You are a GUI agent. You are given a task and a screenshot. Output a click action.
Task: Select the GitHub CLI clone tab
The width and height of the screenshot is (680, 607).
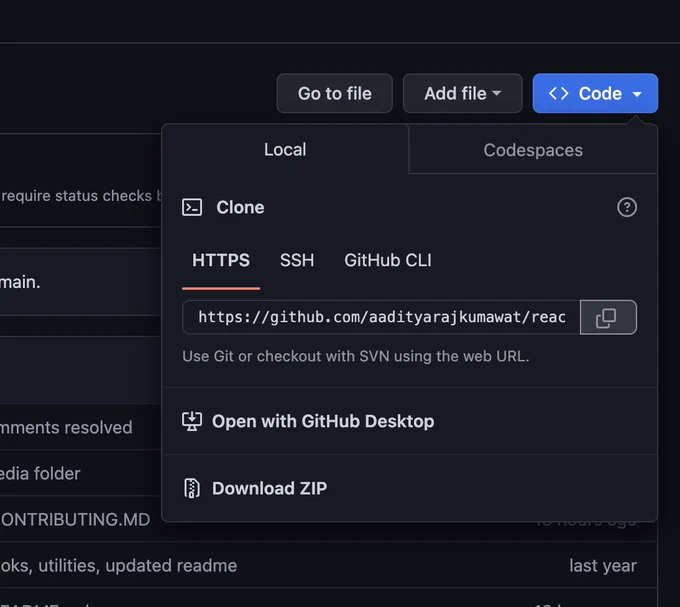click(388, 261)
